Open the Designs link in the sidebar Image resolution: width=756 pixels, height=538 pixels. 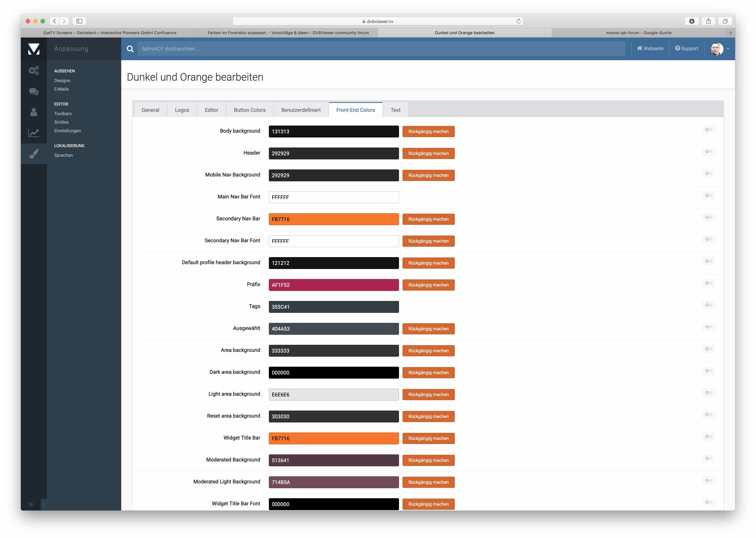[x=62, y=80]
